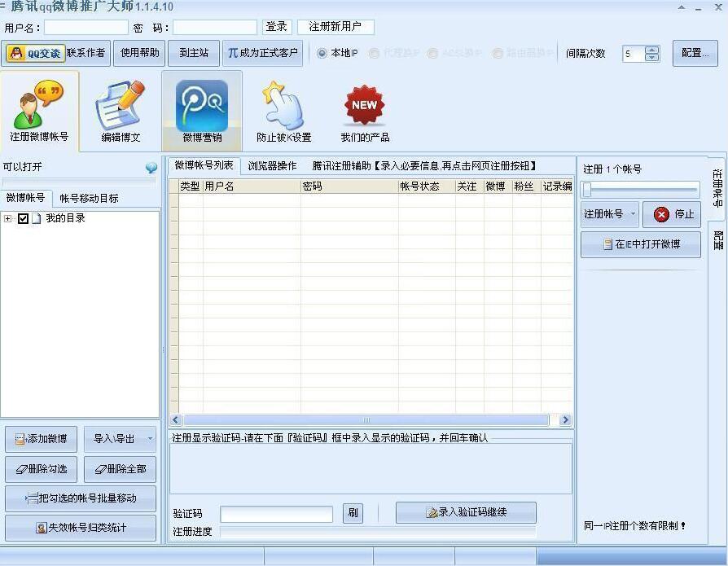Decrease 间隔次数 with the down arrow

click(x=651, y=58)
